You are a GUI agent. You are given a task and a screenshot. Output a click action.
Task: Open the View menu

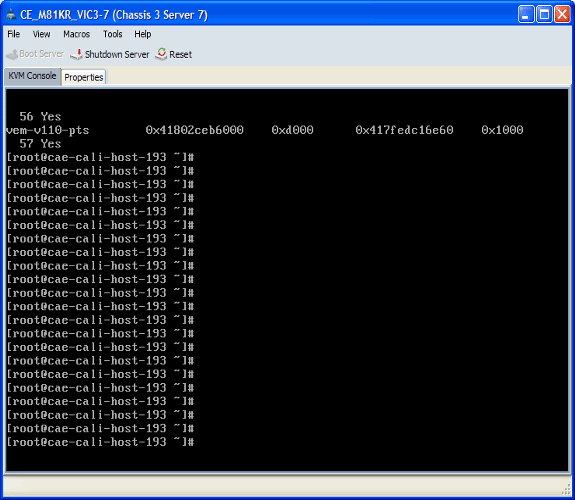41,34
